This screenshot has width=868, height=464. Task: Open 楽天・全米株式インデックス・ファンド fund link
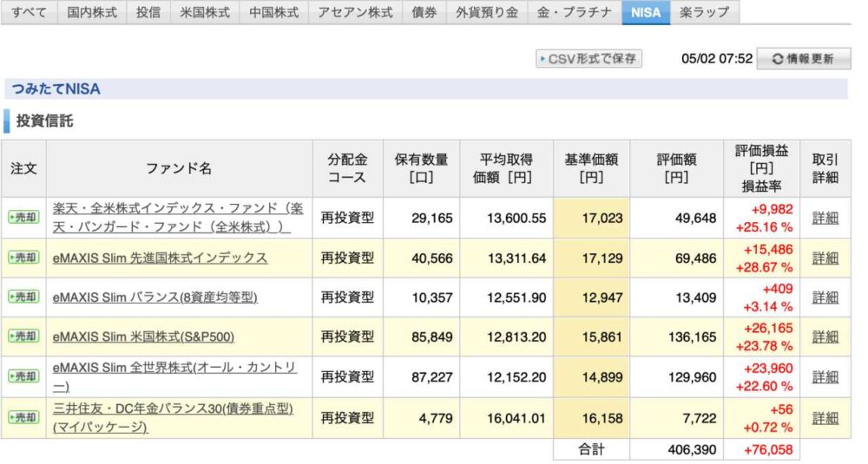(178, 218)
